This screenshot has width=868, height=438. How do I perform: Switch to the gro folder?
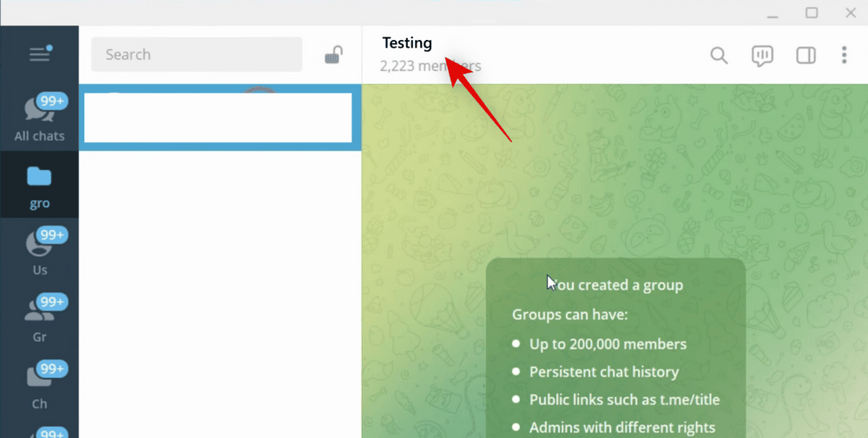tap(39, 186)
